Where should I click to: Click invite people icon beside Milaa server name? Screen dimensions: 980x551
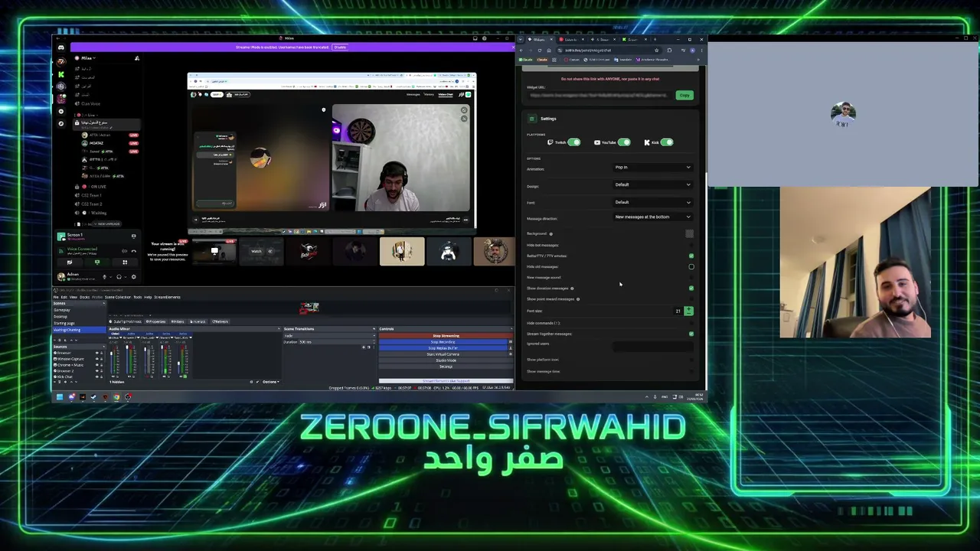click(137, 58)
